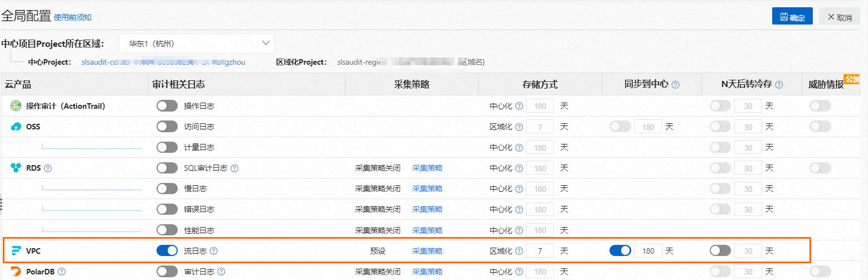Screen dimensions: 868x280
Task: Click help icon beside 中心化 in 错误日志 row
Action: click(519, 209)
